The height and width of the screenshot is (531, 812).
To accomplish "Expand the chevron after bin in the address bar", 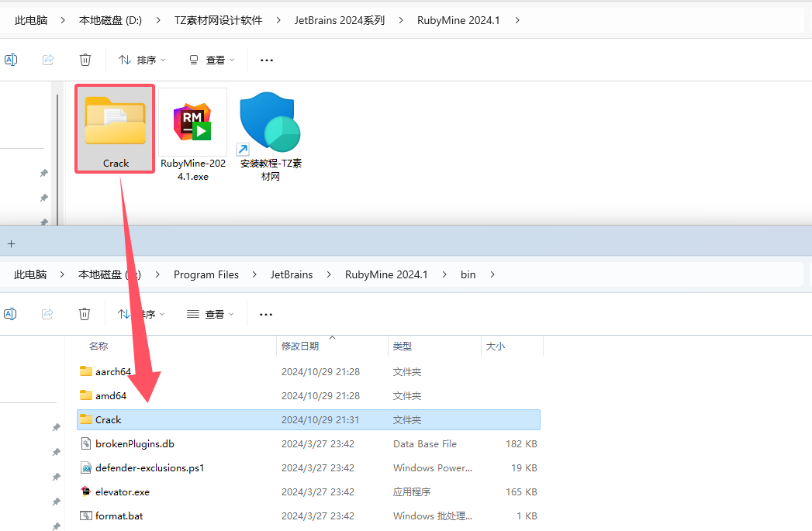I will (492, 274).
